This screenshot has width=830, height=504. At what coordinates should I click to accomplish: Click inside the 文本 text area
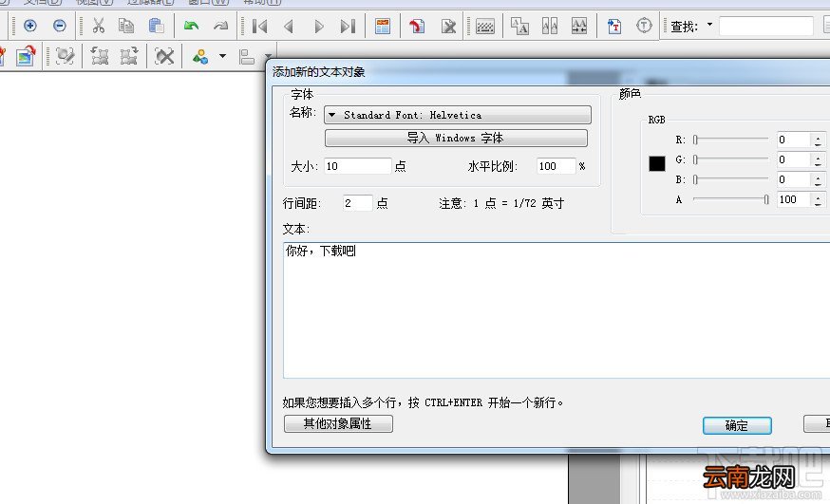tap(556, 310)
